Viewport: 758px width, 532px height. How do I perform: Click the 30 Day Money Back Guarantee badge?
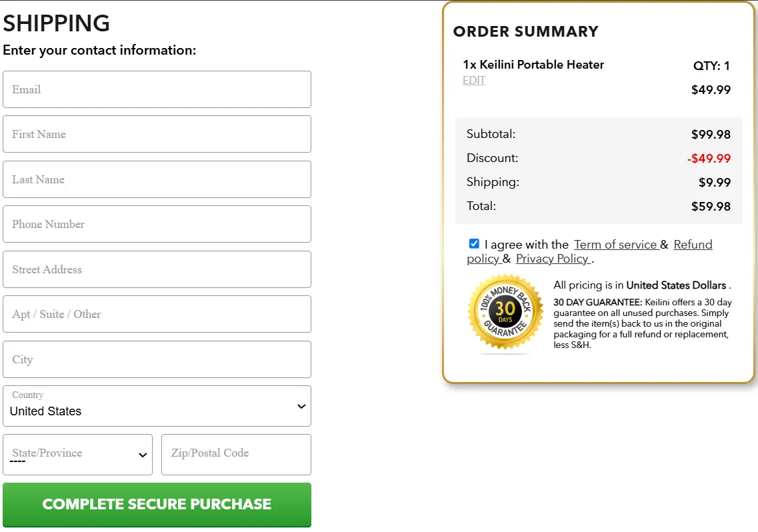(505, 313)
